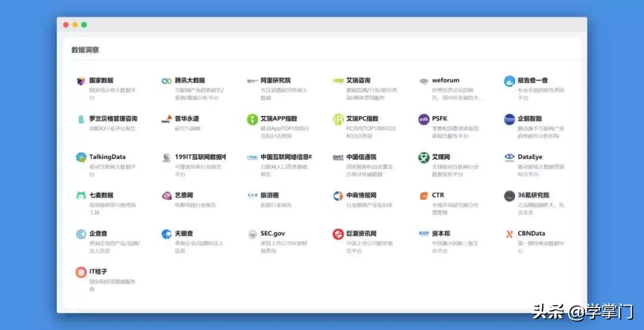Open the 企鹅智酷 link title
This screenshot has height=330, width=644.
(x=530, y=119)
